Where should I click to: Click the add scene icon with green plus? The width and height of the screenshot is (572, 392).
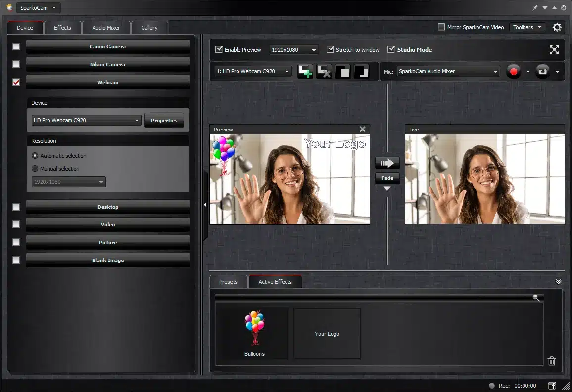(305, 72)
